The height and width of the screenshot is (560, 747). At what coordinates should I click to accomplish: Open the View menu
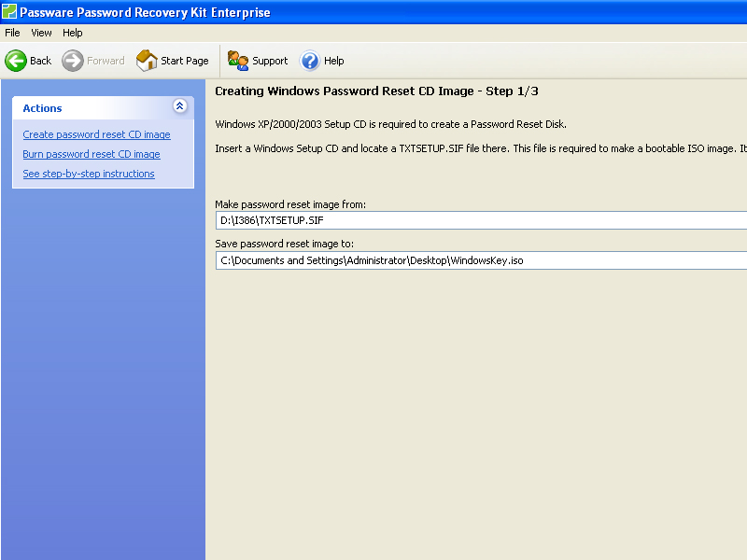point(41,33)
